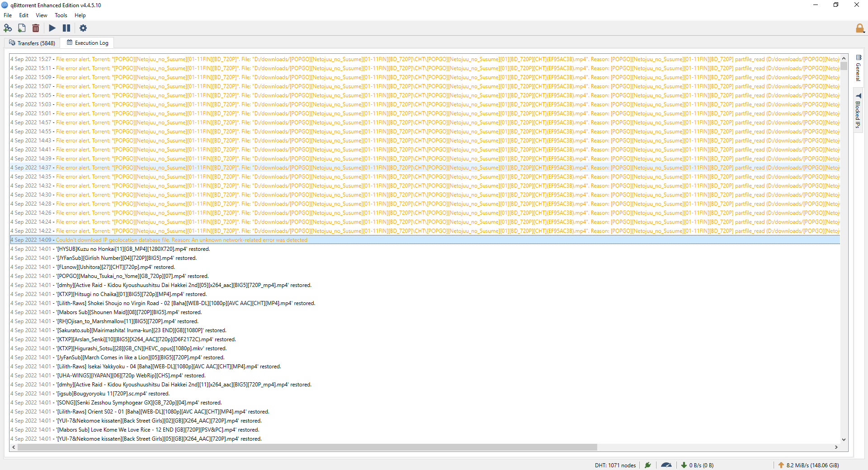This screenshot has width=868, height=470.
Task: Select the [HYSUB]Kuzu no Honkai[11] restored line
Action: pos(425,249)
